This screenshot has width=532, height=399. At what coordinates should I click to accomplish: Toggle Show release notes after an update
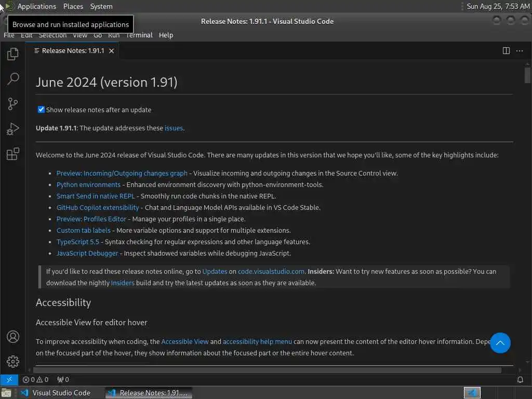[x=41, y=110]
